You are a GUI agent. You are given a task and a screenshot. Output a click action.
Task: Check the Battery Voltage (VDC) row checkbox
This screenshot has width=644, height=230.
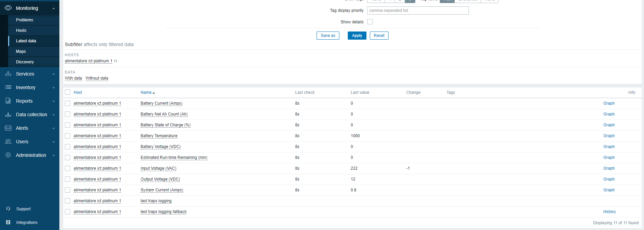[68, 147]
